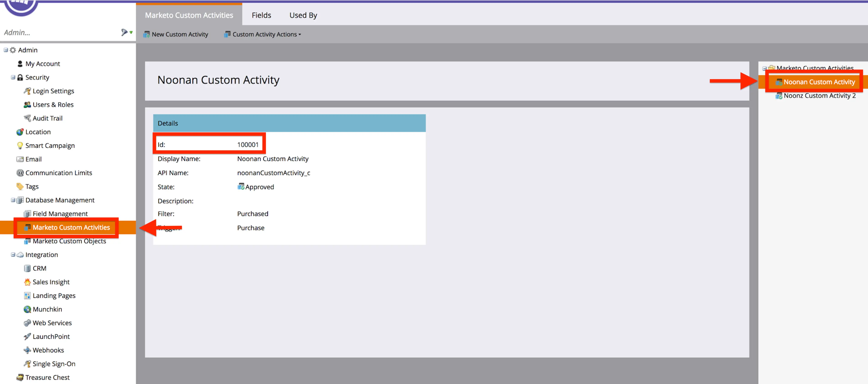Click the Noonz Custom Activity 2 icon
Screen dimensions: 868x384
tap(779, 96)
